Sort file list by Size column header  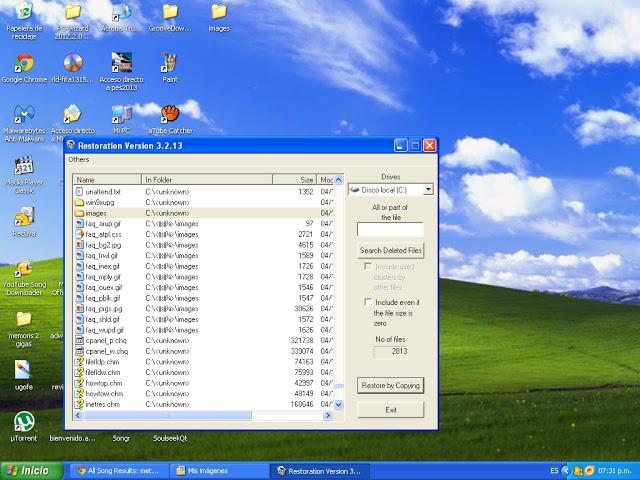pos(301,179)
